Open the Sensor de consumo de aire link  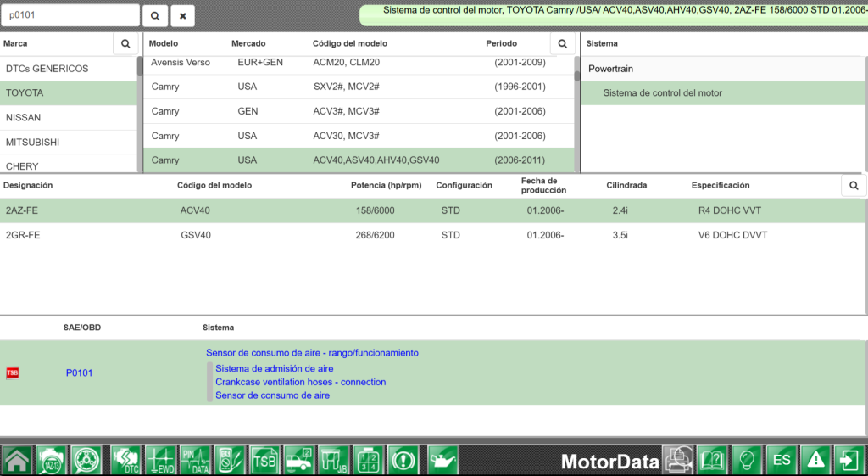pyautogui.click(x=272, y=395)
